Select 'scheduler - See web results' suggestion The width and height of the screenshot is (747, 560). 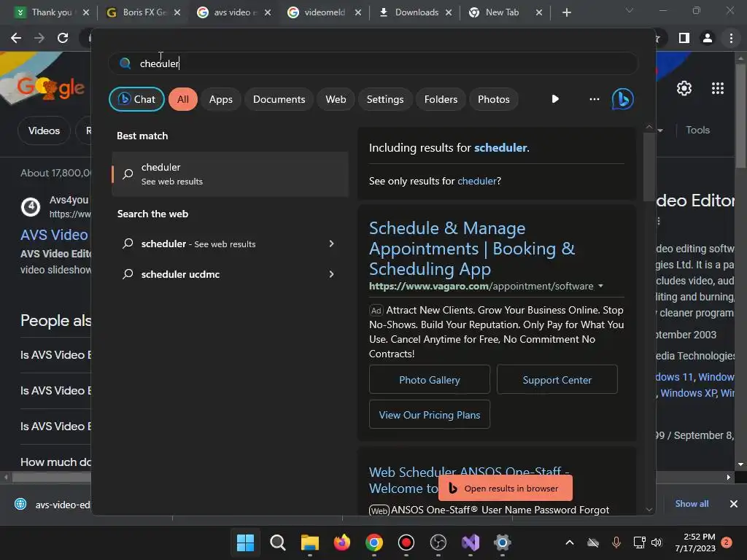198,244
